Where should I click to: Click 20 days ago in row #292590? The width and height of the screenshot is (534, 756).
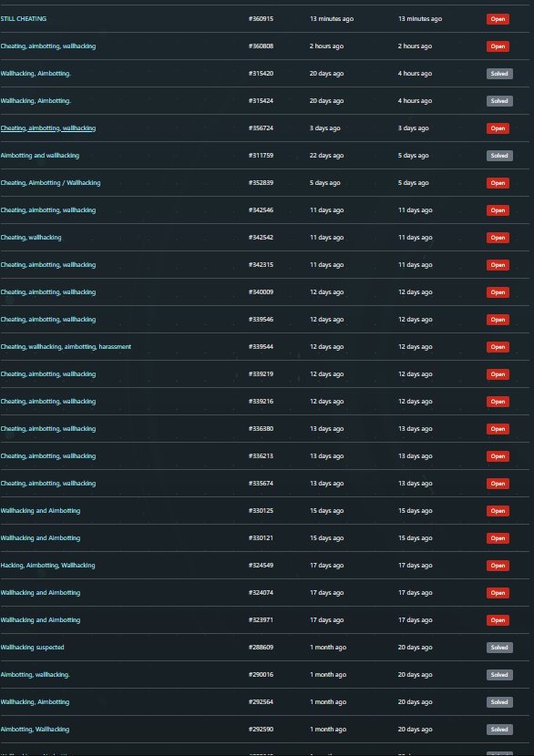pyautogui.click(x=415, y=729)
